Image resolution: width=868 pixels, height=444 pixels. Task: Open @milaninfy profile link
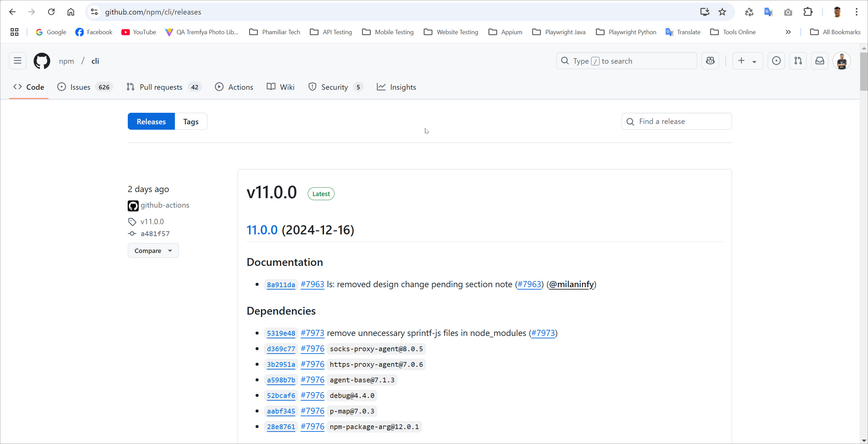(571, 284)
